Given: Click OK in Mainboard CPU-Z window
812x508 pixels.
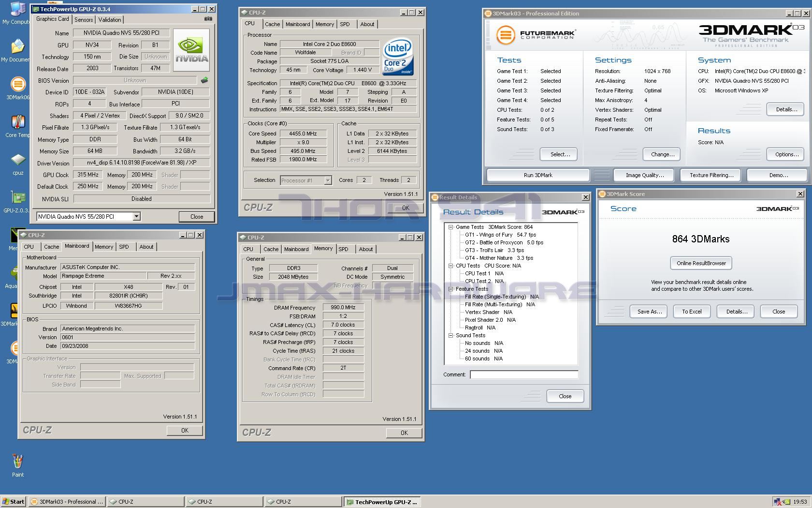Looking at the screenshot, I should pyautogui.click(x=185, y=430).
